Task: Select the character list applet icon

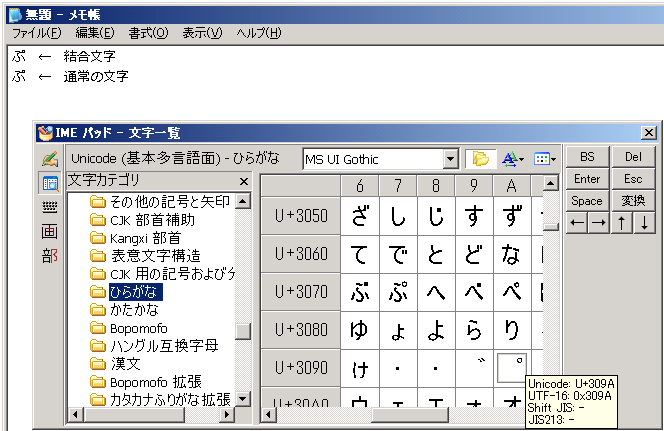Action: (x=49, y=183)
